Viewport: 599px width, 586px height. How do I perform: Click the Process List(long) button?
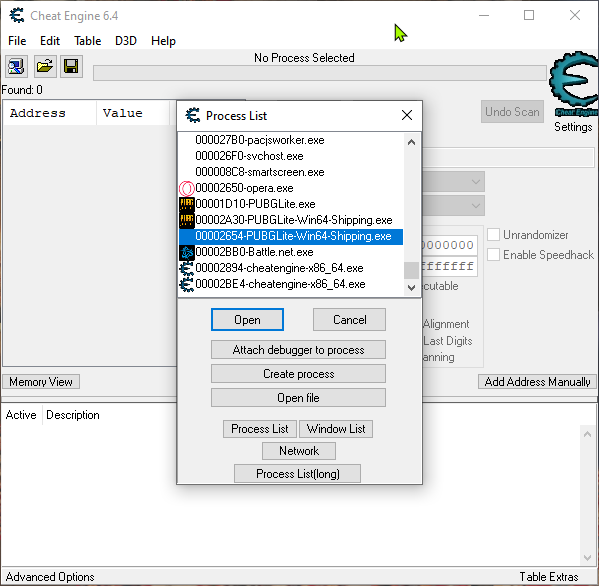(x=297, y=474)
